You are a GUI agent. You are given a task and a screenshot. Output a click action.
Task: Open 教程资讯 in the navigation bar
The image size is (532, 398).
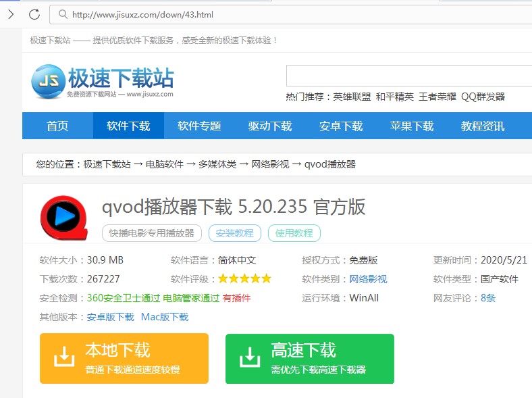click(483, 126)
